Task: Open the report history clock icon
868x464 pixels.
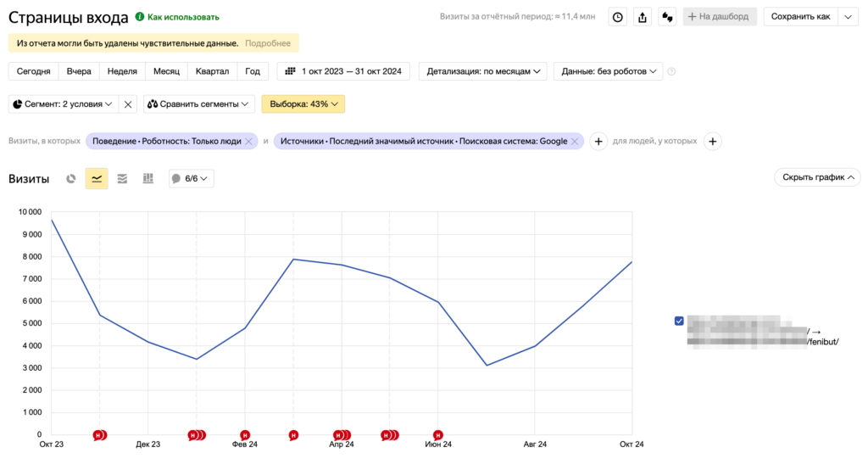Action: pyautogui.click(x=618, y=17)
